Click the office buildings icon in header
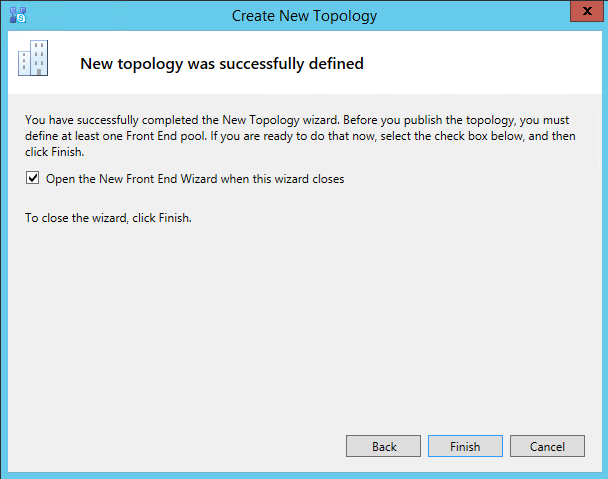 [33, 58]
